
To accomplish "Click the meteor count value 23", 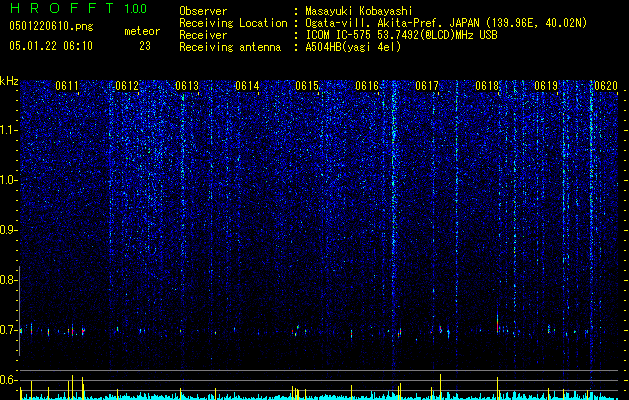I will click(x=145, y=46).
